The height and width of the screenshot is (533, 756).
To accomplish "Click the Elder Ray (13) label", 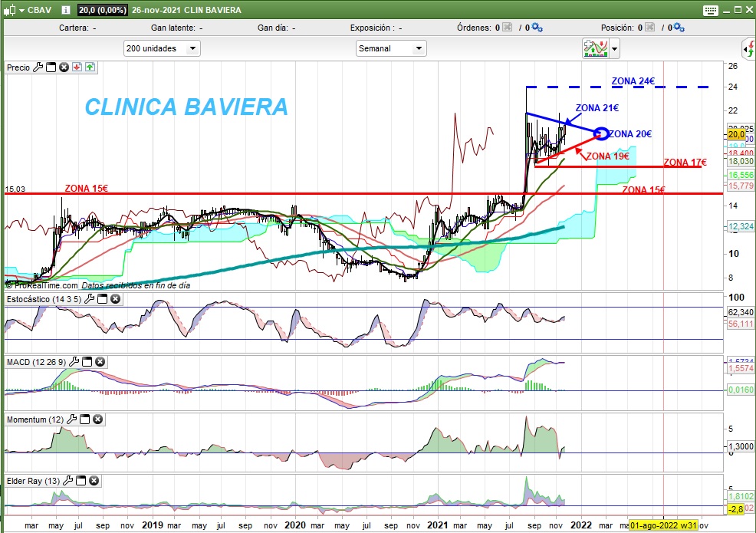I will pyautogui.click(x=33, y=481).
